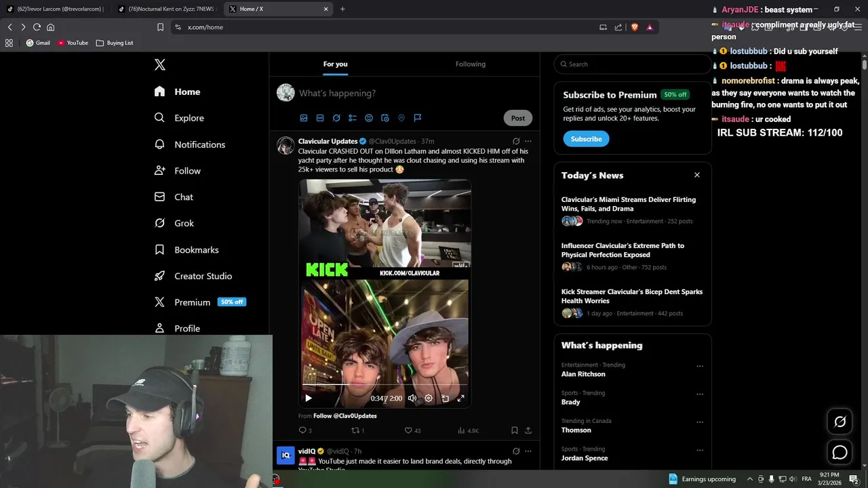
Task: Reload the page in browser toolbar
Action: (x=37, y=27)
